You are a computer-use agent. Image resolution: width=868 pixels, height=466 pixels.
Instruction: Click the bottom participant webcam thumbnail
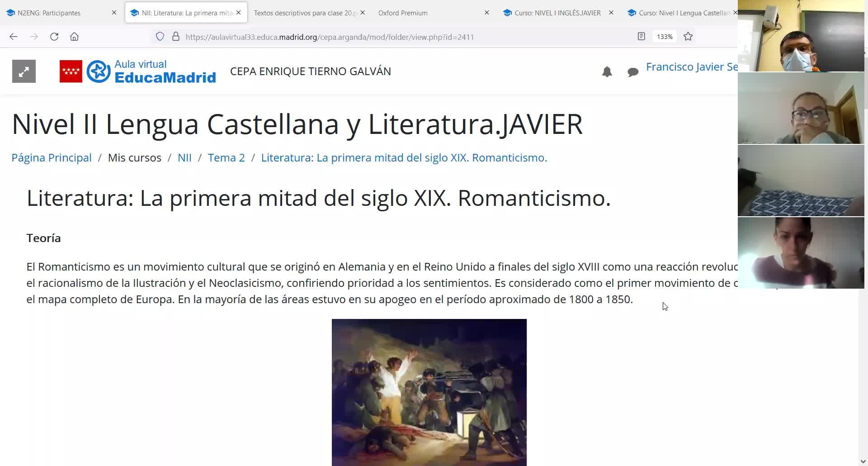(x=801, y=253)
